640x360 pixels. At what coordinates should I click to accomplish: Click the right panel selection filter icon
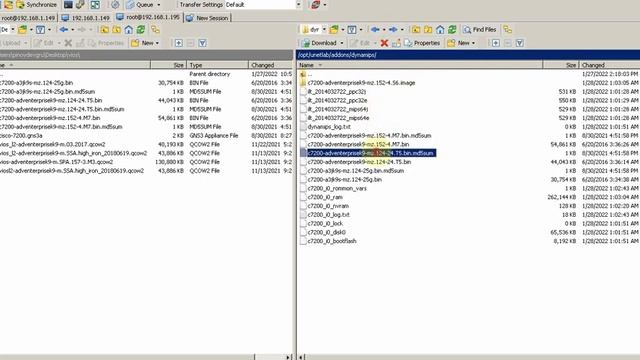click(x=520, y=43)
